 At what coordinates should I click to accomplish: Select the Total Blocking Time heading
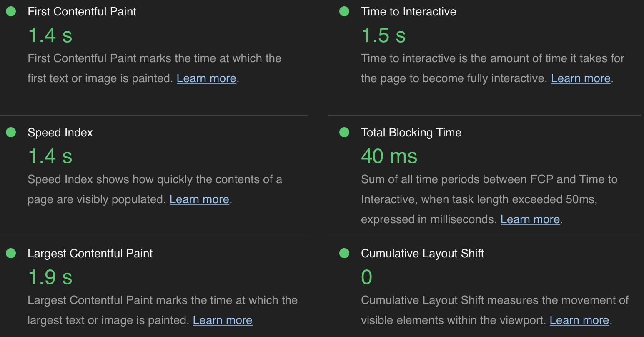[x=411, y=133]
